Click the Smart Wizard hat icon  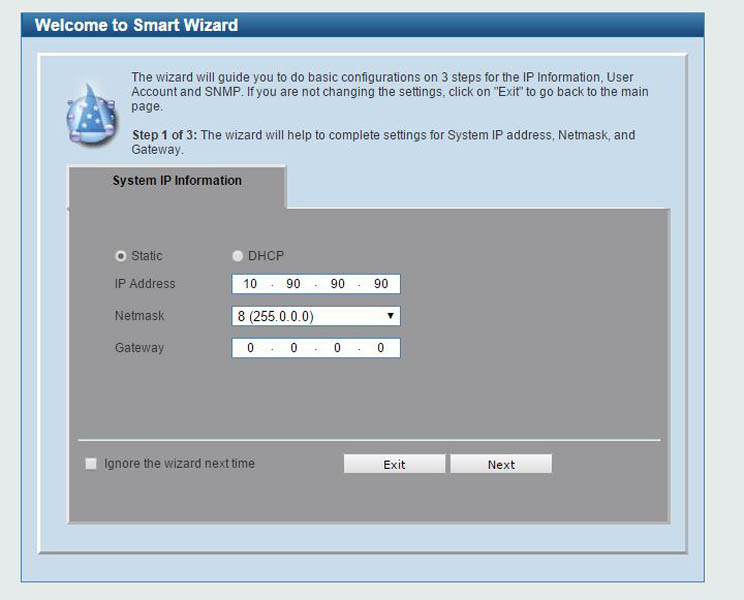coord(92,114)
